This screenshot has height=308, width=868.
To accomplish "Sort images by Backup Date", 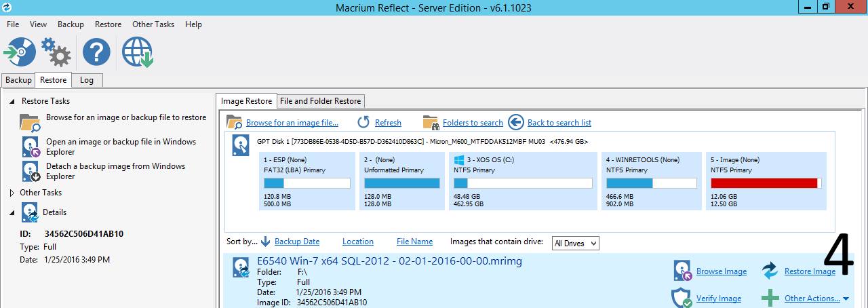I will click(x=297, y=242).
